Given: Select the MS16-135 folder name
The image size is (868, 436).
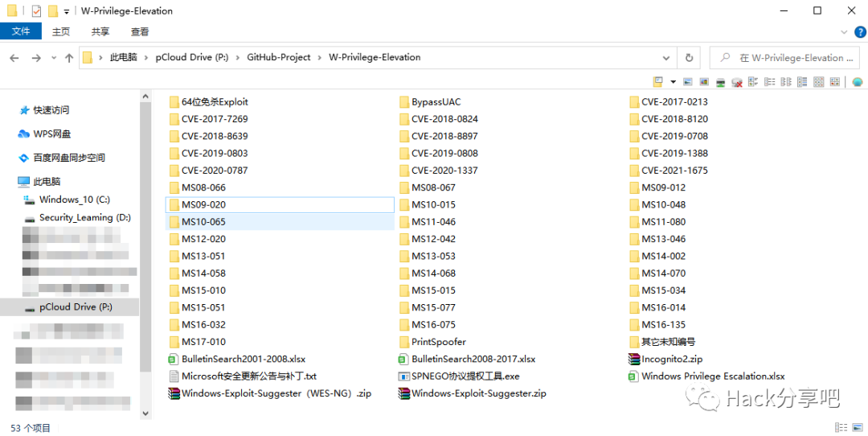Looking at the screenshot, I should pyautogui.click(x=664, y=325).
